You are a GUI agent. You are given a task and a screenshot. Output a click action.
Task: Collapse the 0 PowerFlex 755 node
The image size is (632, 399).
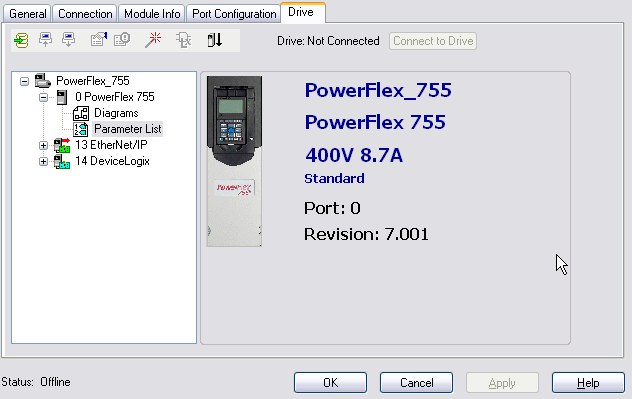click(43, 97)
